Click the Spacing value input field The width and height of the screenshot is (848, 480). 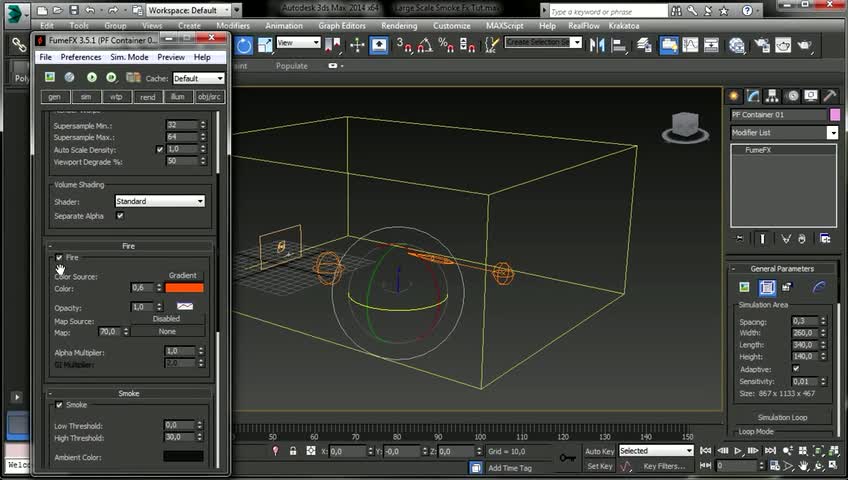click(802, 321)
